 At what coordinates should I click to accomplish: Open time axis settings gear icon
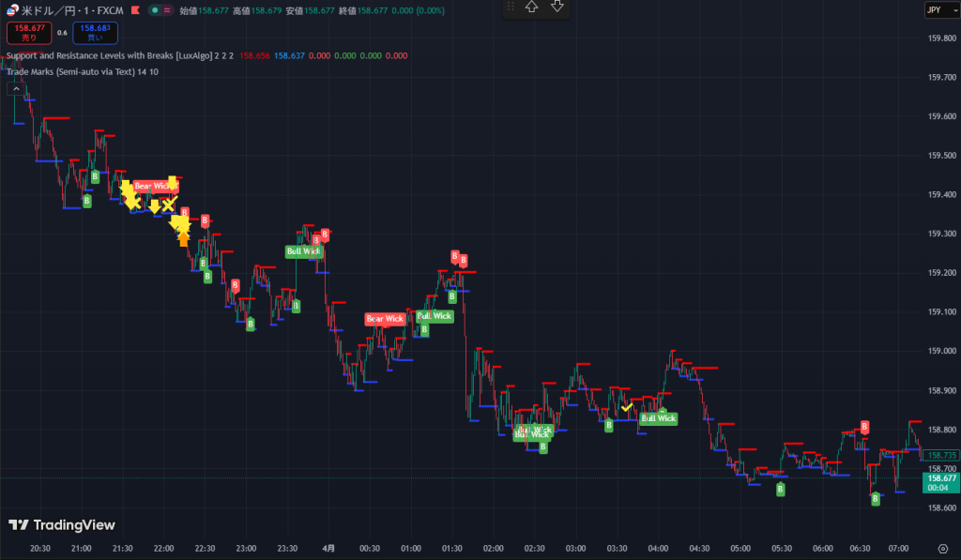[x=943, y=548]
